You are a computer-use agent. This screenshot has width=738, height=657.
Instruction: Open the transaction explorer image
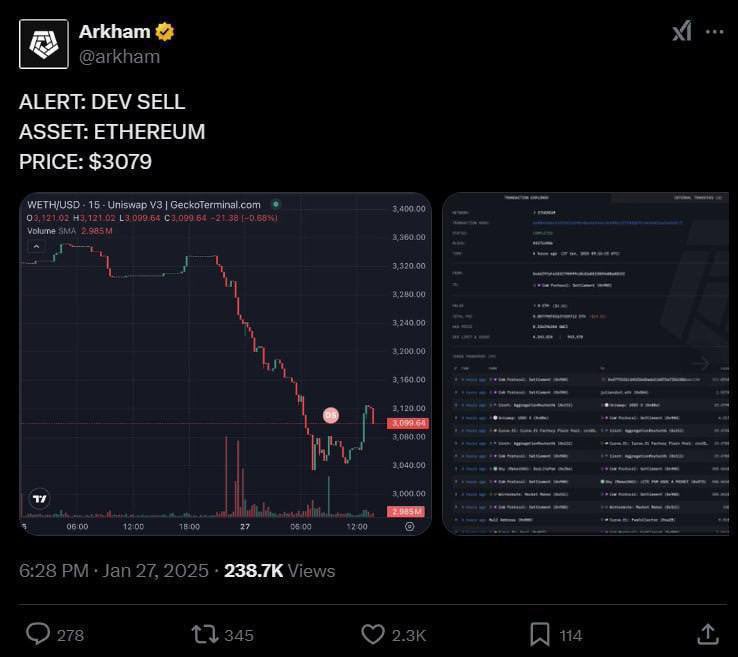click(x=586, y=363)
